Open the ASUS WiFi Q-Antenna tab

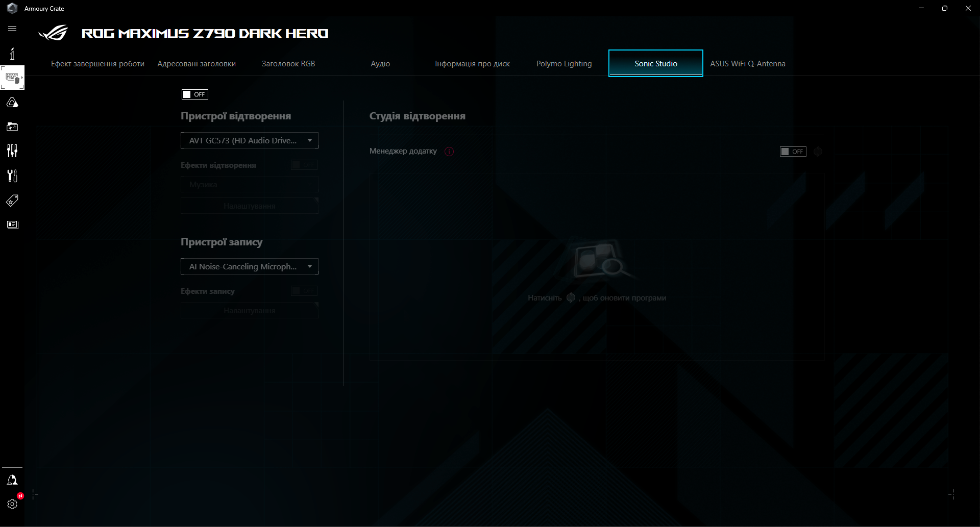tap(747, 63)
